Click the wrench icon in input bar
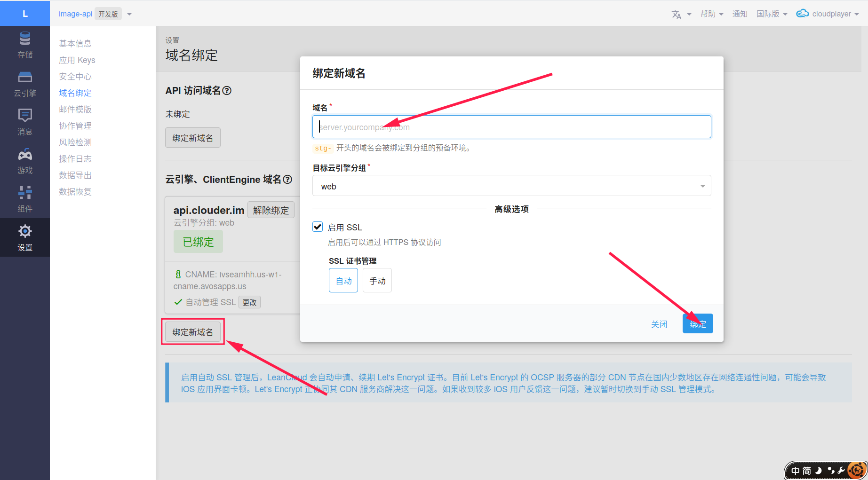Viewport: 868px width, 480px height. [x=842, y=470]
